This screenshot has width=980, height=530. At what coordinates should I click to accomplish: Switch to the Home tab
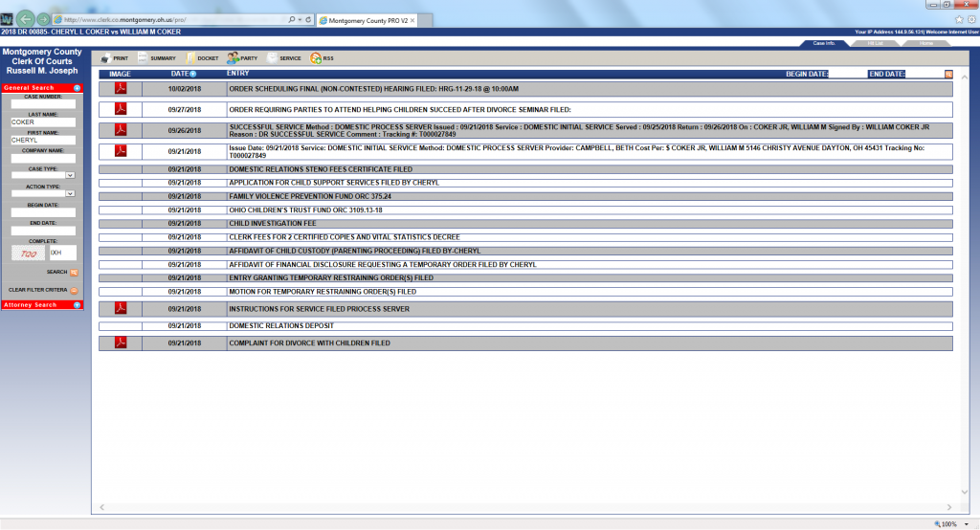(x=926, y=43)
